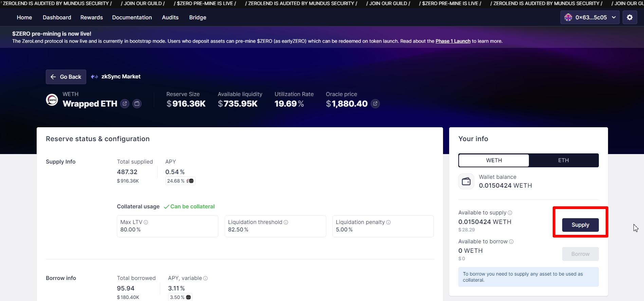Click the Total supplied 487.32 value

(127, 172)
